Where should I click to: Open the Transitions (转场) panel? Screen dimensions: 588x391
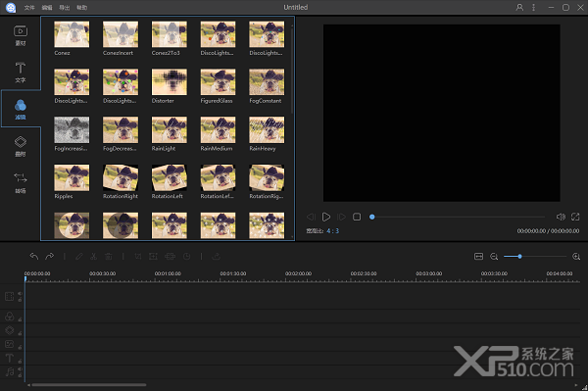[21, 183]
